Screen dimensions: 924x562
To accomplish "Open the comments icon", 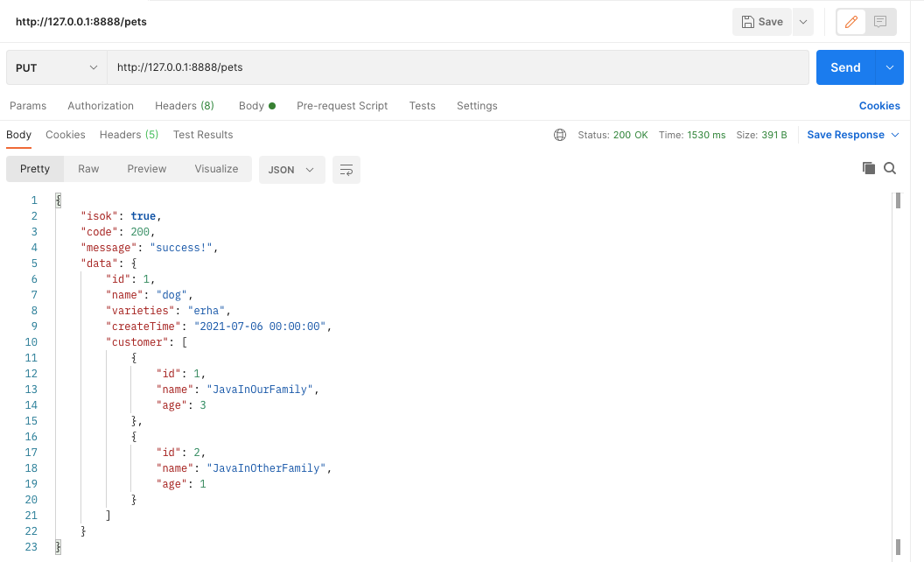I will [x=880, y=22].
